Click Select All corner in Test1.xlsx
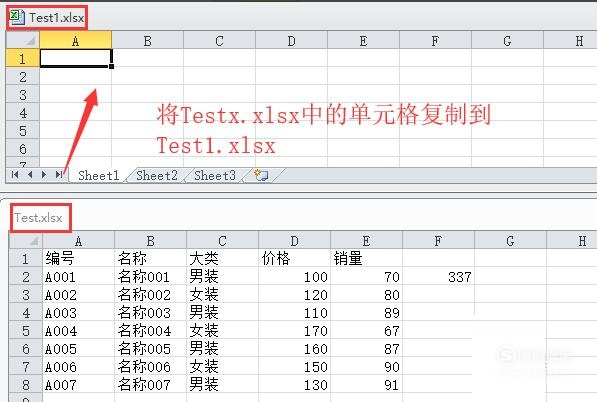 click(23, 40)
